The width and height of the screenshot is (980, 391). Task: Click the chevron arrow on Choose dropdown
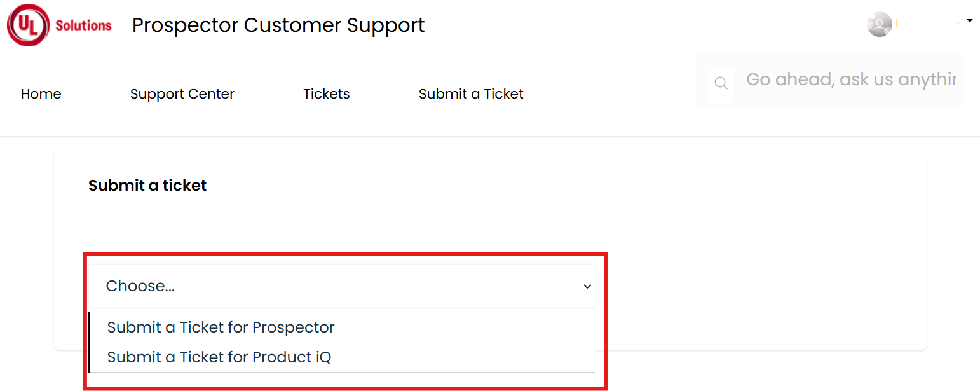coord(587,287)
